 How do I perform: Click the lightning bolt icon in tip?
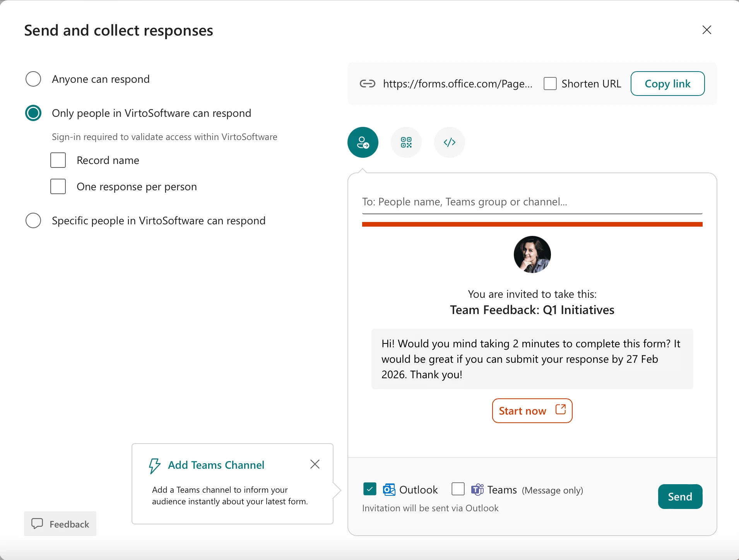click(x=154, y=466)
